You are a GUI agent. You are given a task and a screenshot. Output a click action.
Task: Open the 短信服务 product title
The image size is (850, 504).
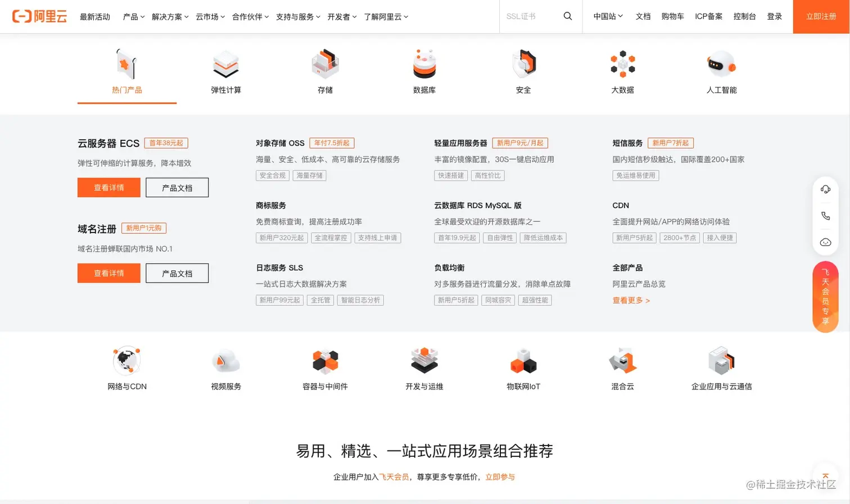coord(627,143)
